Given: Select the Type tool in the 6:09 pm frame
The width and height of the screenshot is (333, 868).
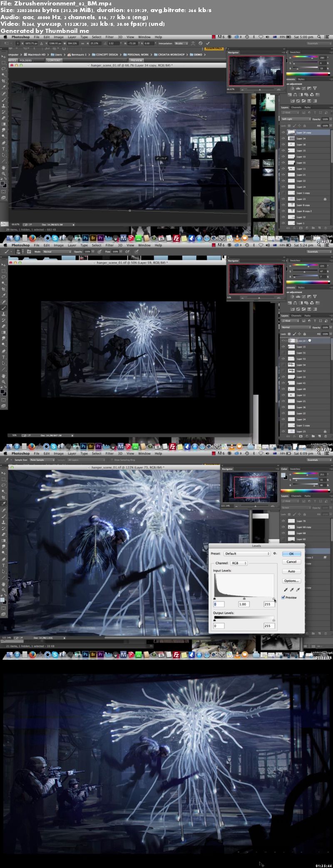Looking at the screenshot, I should pos(4,565).
